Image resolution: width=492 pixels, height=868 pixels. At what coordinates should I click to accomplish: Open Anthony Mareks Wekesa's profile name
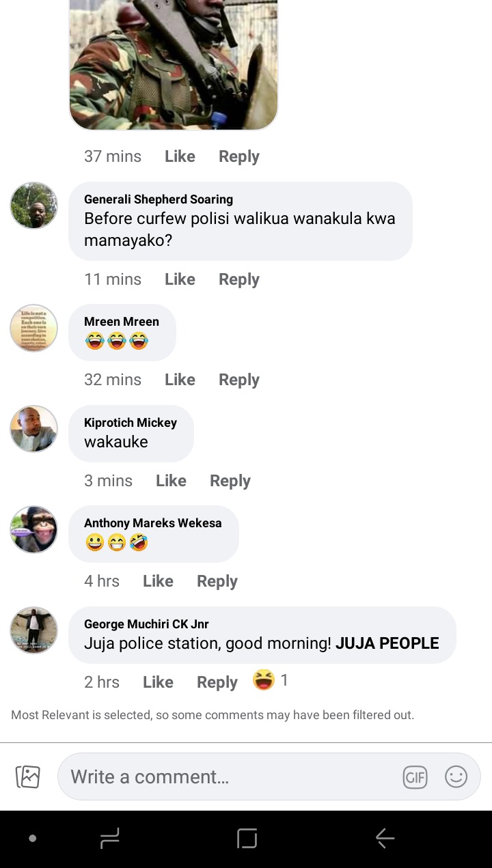(x=153, y=523)
